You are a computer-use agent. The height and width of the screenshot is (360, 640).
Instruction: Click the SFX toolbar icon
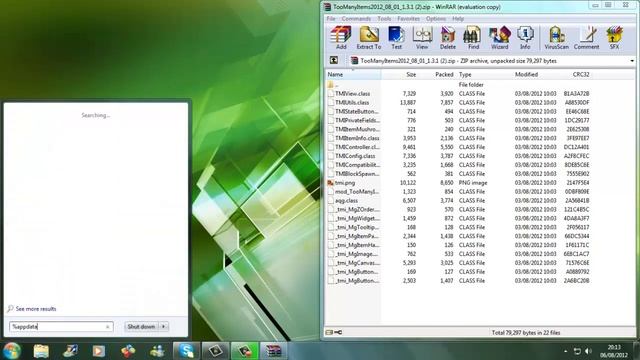pos(614,38)
